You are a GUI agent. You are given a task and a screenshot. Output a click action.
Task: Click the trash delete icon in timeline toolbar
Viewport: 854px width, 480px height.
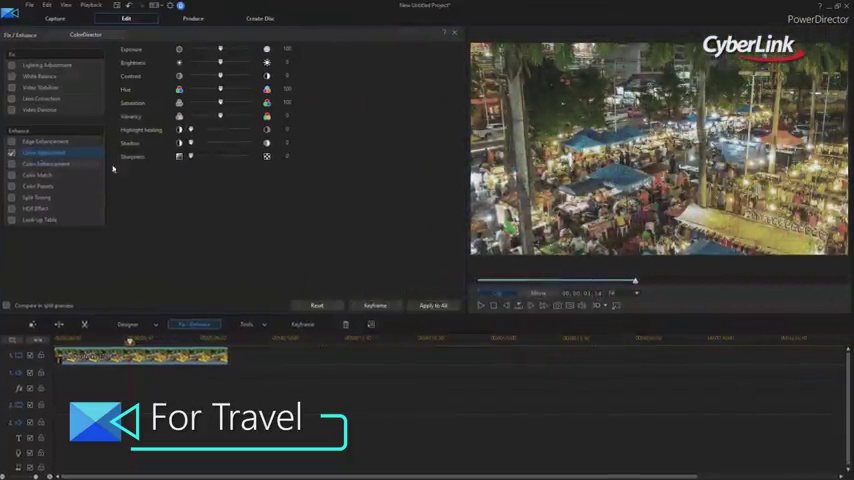[x=346, y=324]
